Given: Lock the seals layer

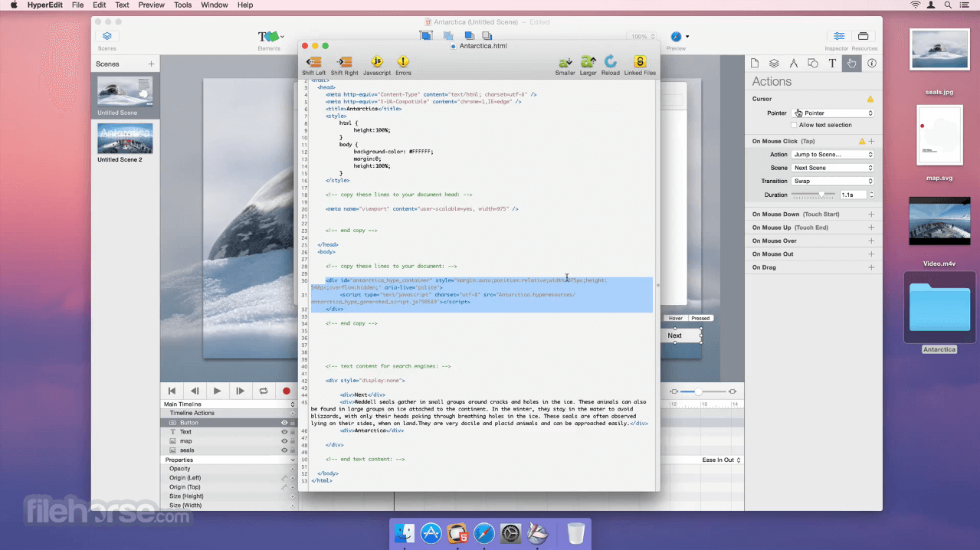Looking at the screenshot, I should tap(293, 450).
